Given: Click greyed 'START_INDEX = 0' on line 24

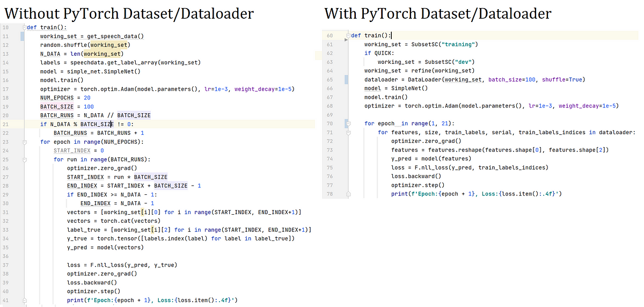Looking at the screenshot, I should (79, 150).
